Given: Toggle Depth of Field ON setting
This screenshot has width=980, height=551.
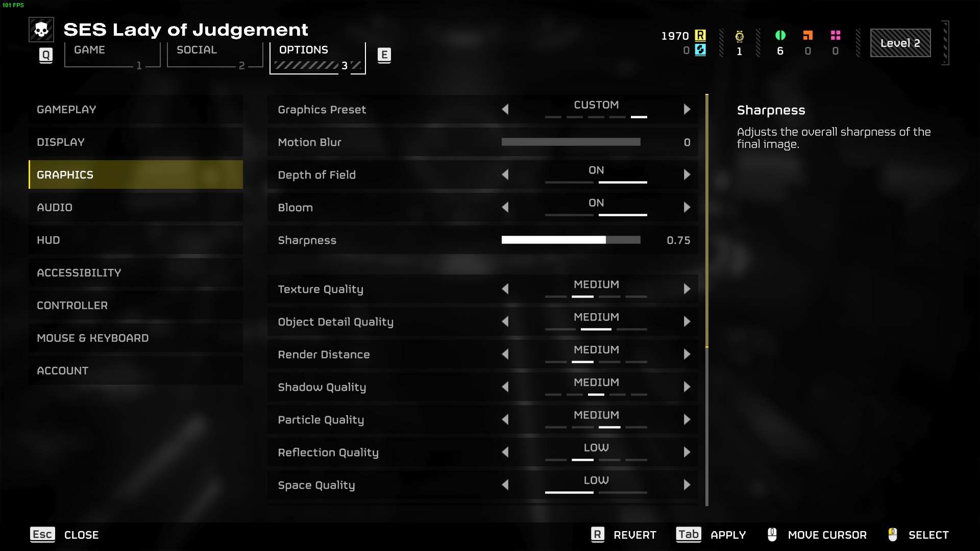Looking at the screenshot, I should click(596, 174).
